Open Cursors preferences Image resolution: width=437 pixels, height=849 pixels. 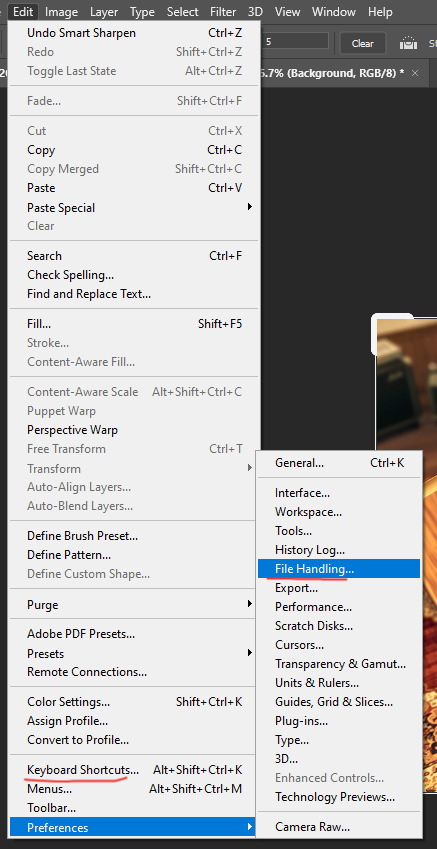[x=339, y=645]
